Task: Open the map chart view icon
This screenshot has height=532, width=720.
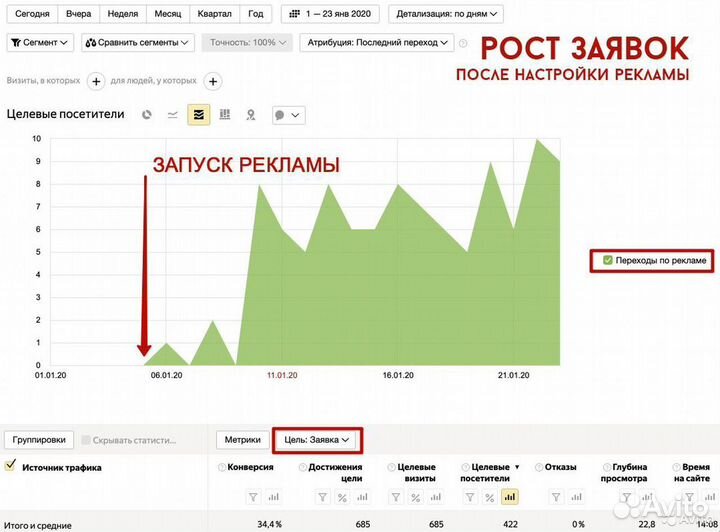Action: (250, 115)
